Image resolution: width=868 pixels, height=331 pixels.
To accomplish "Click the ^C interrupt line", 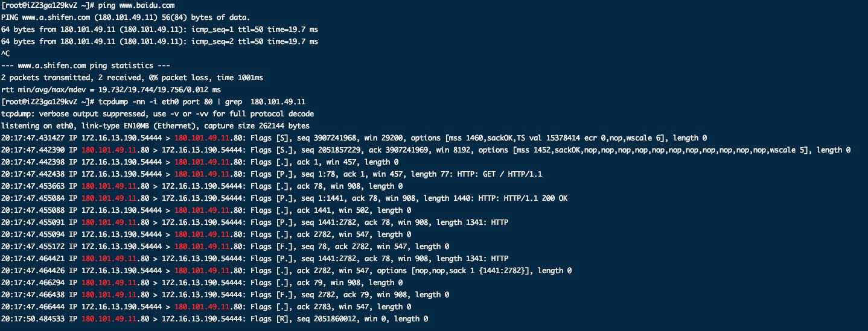I will tap(5, 53).
